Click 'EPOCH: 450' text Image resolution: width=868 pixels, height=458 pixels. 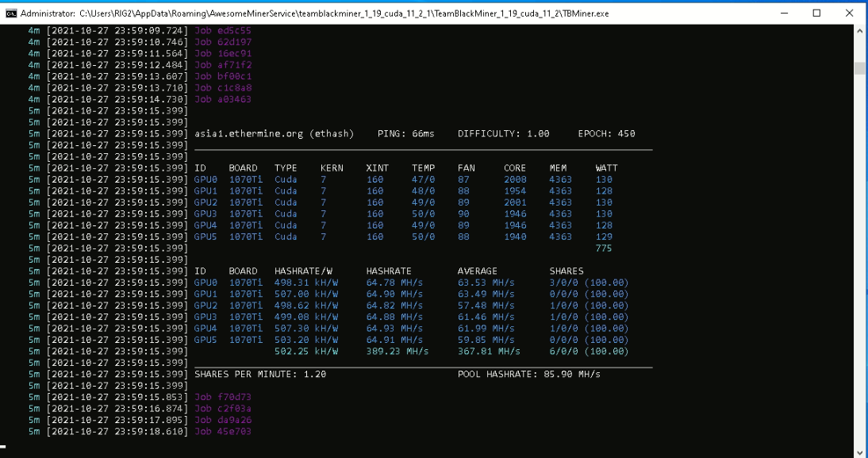(x=606, y=133)
